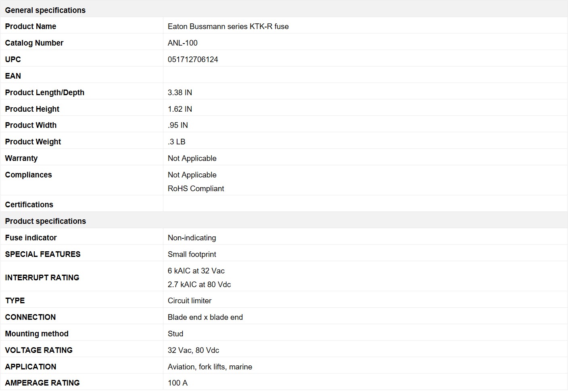
Task: Click the Product specifications section header
Action: pos(46,221)
